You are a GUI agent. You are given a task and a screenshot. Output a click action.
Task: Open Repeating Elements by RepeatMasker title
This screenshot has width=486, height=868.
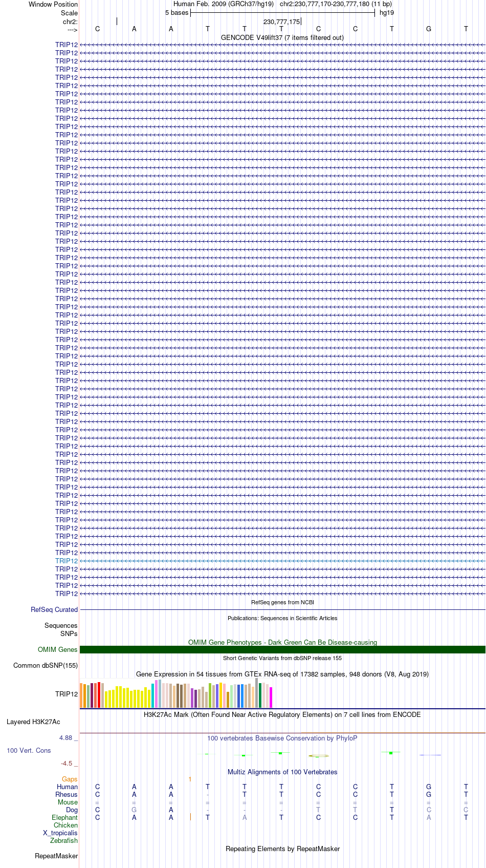(282, 849)
